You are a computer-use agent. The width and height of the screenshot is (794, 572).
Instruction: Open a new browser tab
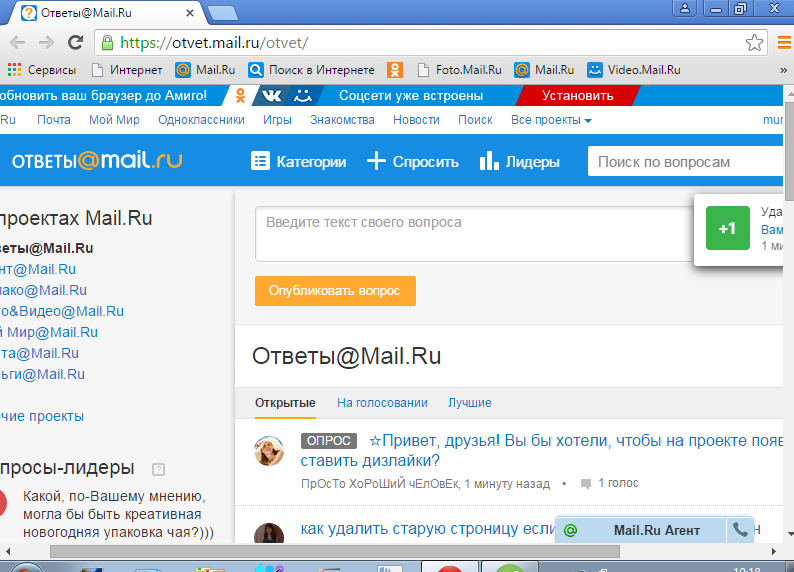click(x=223, y=13)
